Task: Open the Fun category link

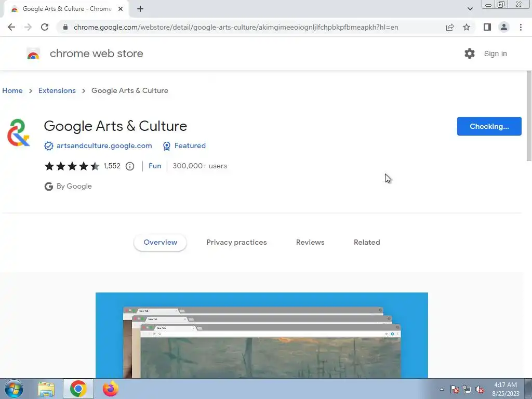Action: point(155,166)
